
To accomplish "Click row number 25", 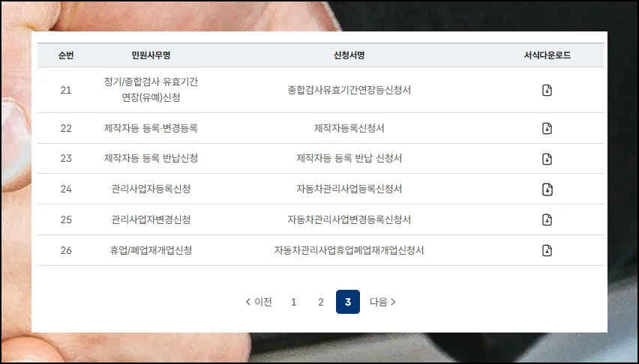I will point(66,219).
